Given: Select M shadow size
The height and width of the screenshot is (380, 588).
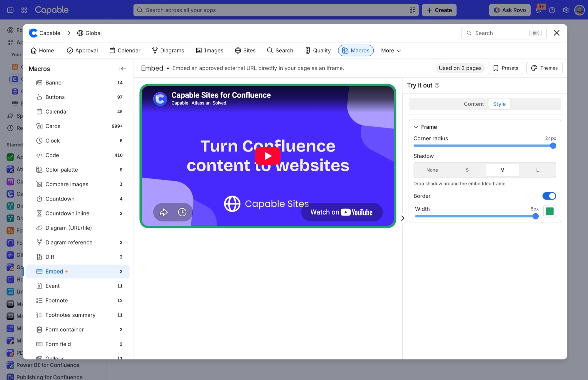Looking at the screenshot, I should point(502,170).
